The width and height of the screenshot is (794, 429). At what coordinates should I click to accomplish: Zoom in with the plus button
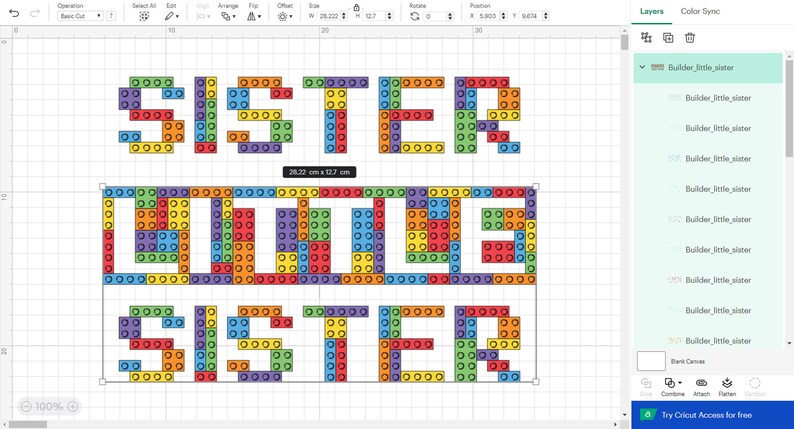[x=73, y=406]
